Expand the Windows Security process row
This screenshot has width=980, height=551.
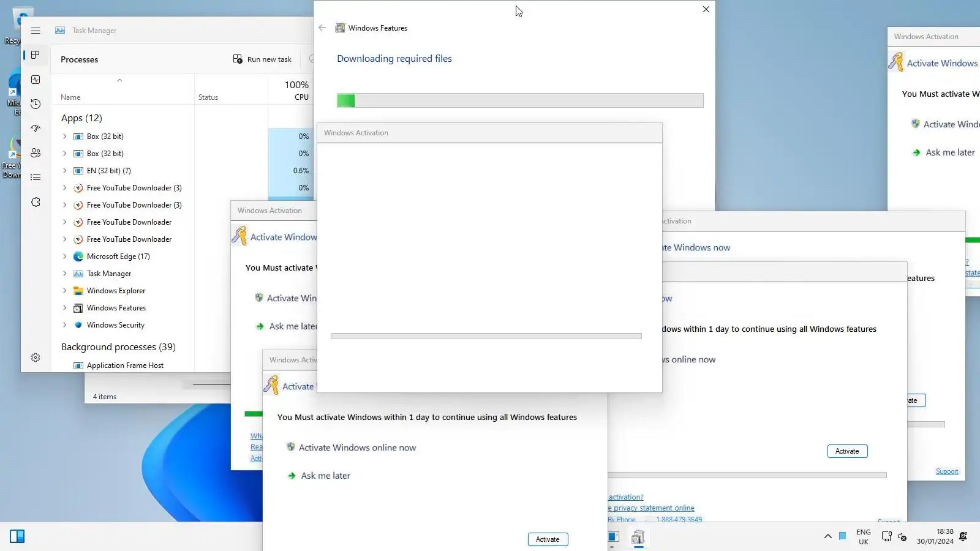64,325
